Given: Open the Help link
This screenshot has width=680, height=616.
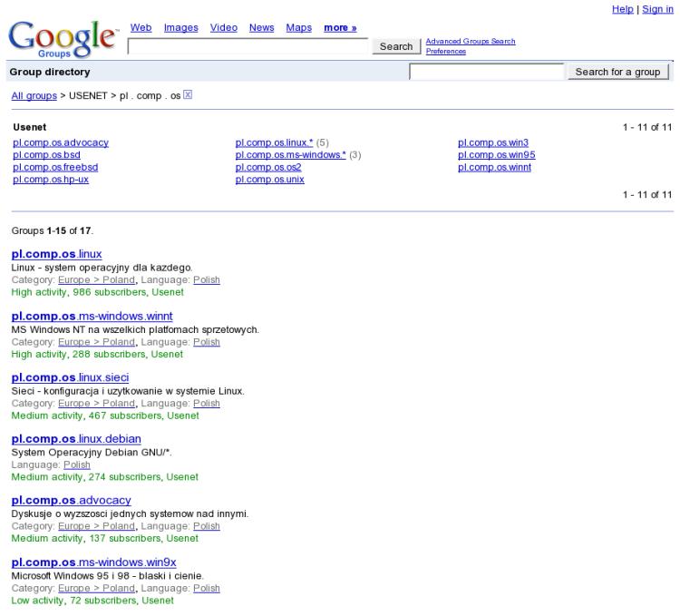Looking at the screenshot, I should (x=623, y=9).
